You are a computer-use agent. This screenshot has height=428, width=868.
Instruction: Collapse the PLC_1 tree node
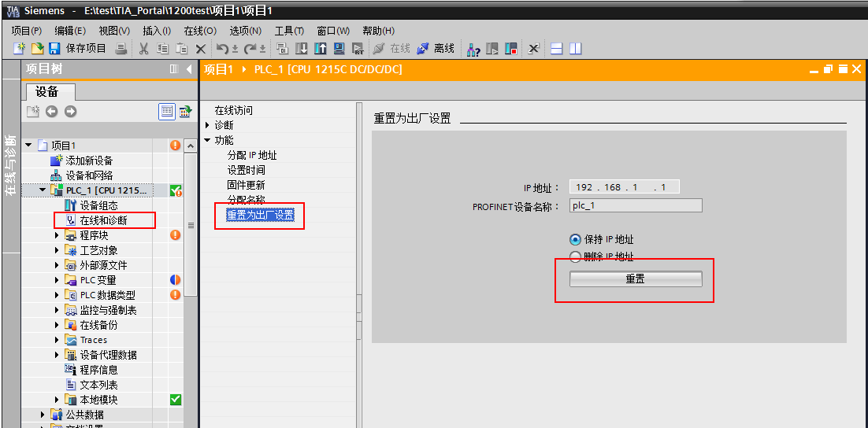(43, 190)
